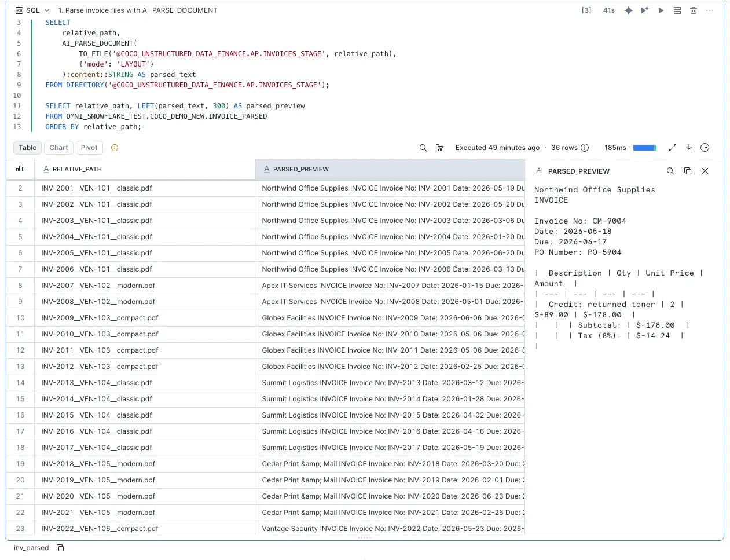Select cell INV-2022__VEN-106__compact.pdf
Viewport: 730px width, 560px height.
coord(145,529)
